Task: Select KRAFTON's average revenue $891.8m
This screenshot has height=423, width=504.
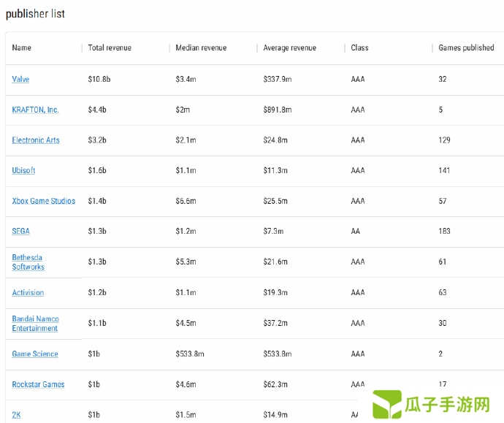Action: click(x=278, y=110)
